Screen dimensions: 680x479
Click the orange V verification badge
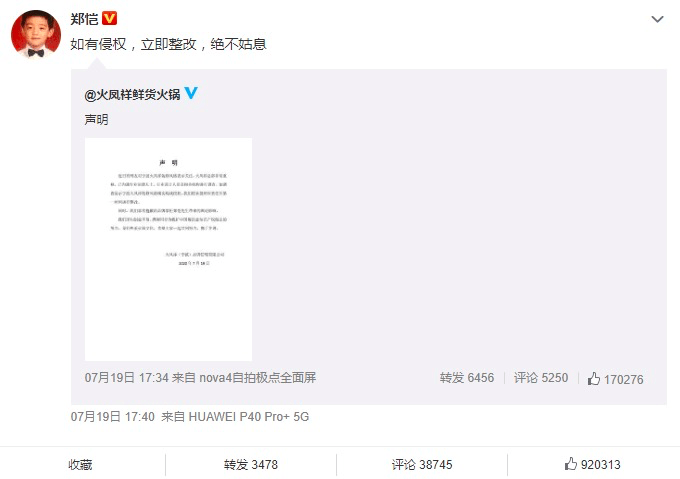(x=109, y=18)
